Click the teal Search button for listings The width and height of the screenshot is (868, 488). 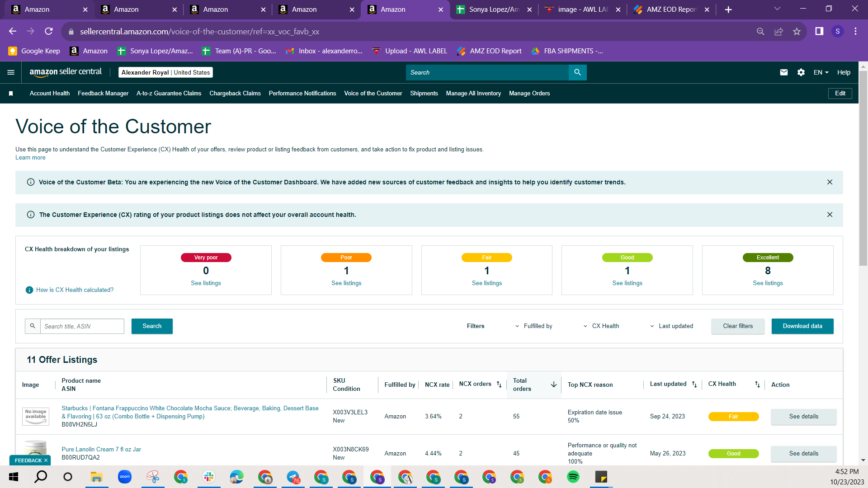pyautogui.click(x=152, y=326)
